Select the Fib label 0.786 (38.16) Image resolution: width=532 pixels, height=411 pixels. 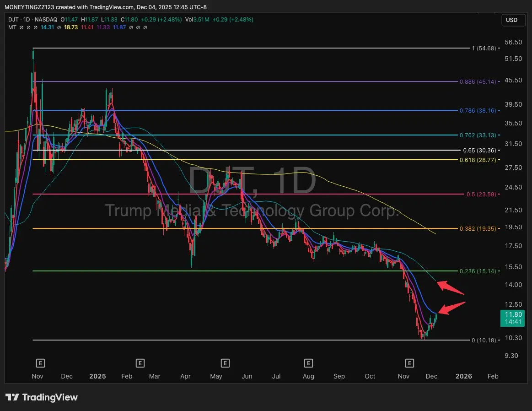(478, 111)
